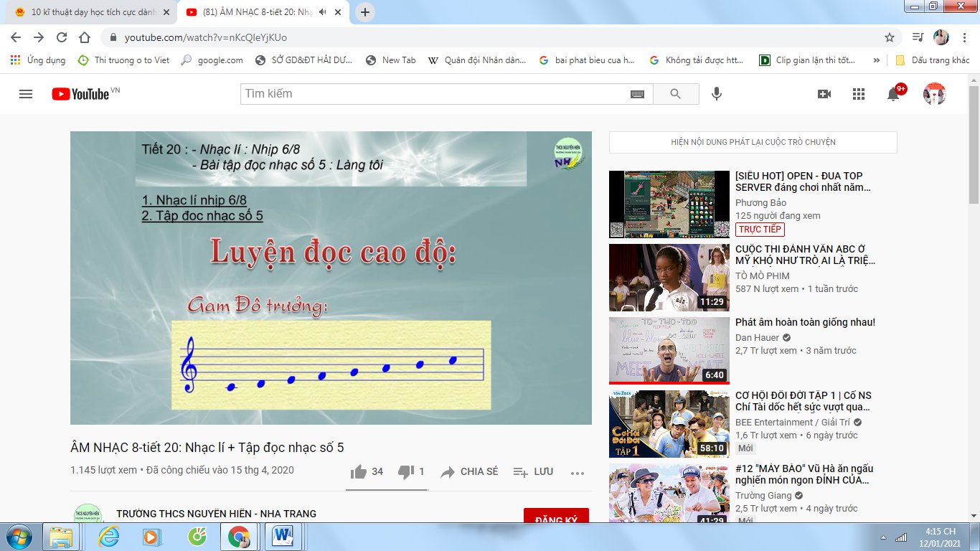Viewport: 980px width, 551px height.
Task: Click the search magnifier button
Action: click(675, 94)
